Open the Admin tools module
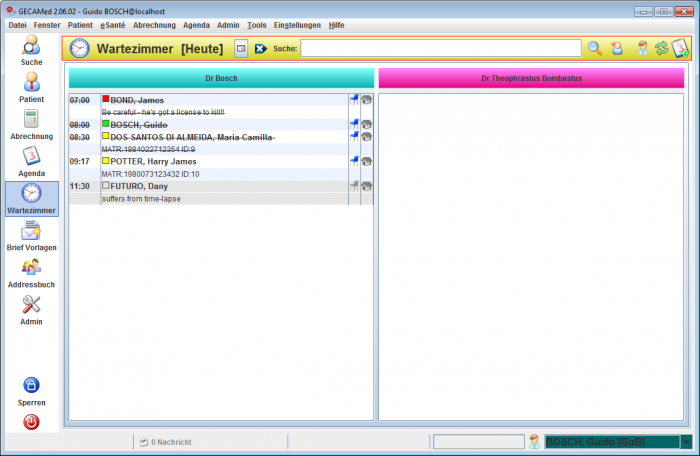The image size is (700, 456). pos(31,305)
